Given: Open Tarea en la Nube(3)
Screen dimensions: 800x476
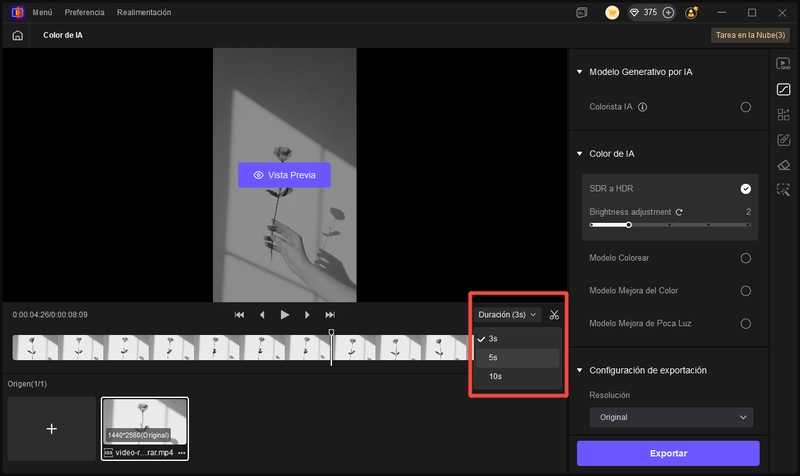Looking at the screenshot, I should 750,35.
